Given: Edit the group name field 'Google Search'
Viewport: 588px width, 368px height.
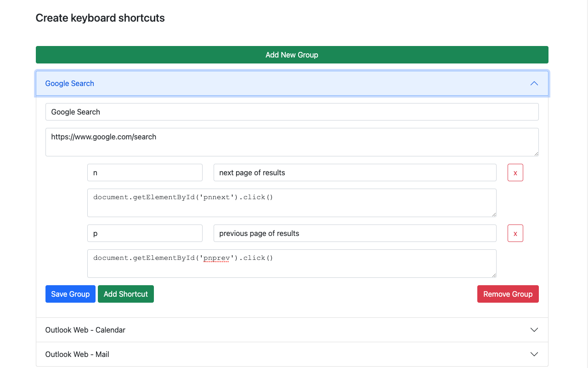Looking at the screenshot, I should click(292, 112).
